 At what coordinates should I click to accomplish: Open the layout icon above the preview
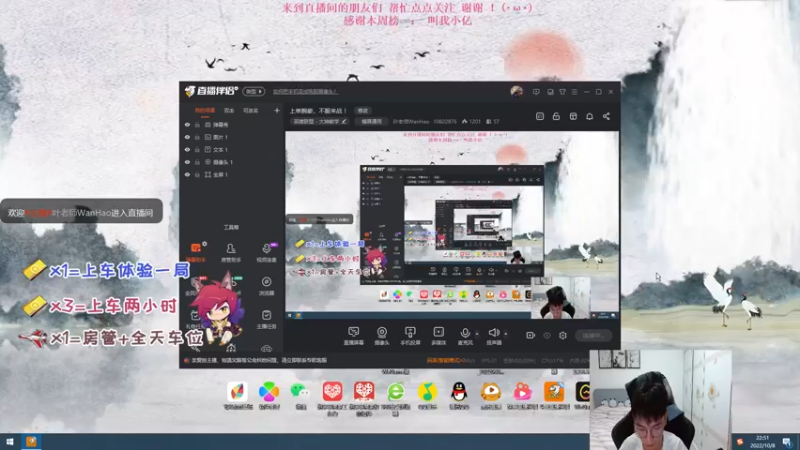(x=573, y=116)
